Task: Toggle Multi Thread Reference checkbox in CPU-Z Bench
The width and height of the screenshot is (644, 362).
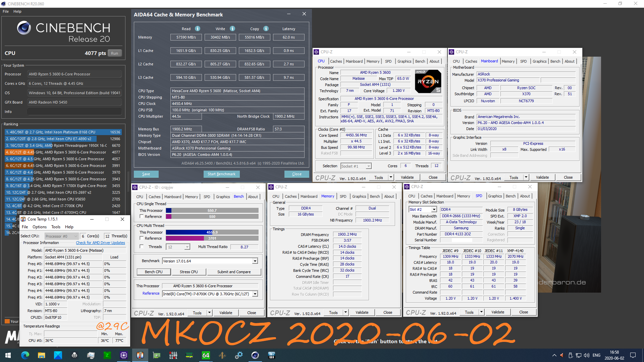Action: click(142, 238)
